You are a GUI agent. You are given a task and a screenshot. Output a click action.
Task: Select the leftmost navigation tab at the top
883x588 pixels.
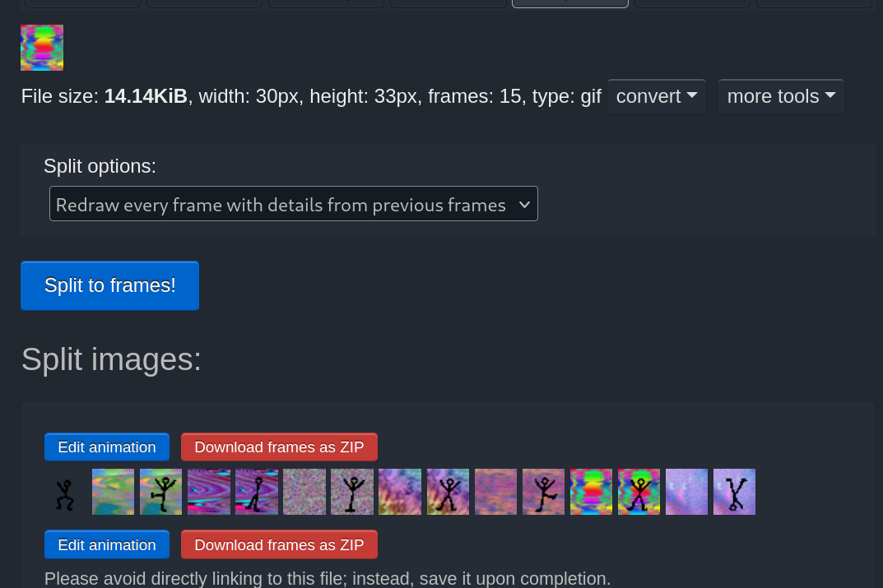tap(81, 2)
